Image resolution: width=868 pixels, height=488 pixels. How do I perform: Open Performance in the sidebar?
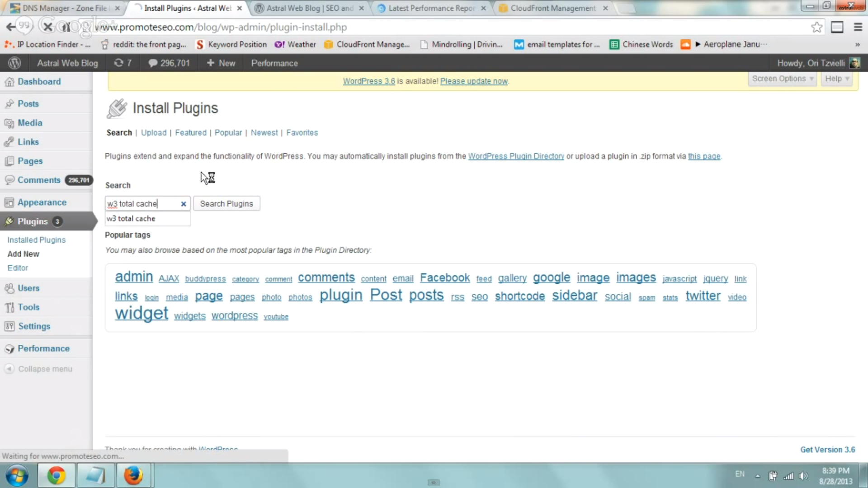pyautogui.click(x=43, y=349)
